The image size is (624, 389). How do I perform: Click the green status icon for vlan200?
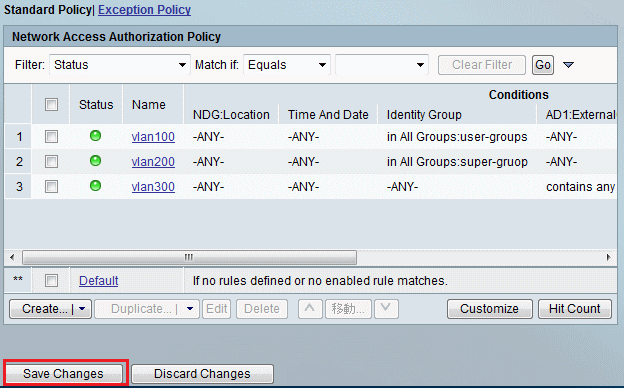(96, 161)
